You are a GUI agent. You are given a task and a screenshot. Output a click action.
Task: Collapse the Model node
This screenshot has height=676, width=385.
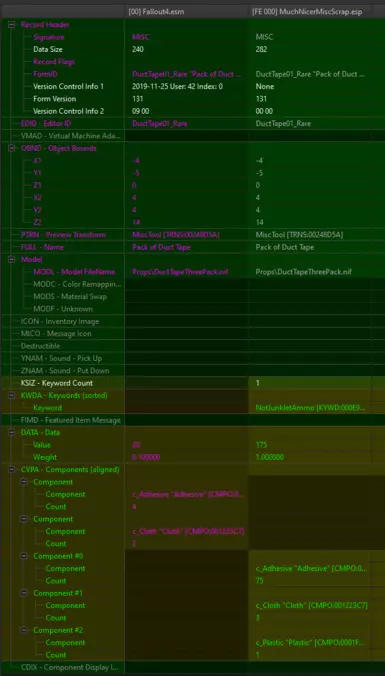point(11,260)
